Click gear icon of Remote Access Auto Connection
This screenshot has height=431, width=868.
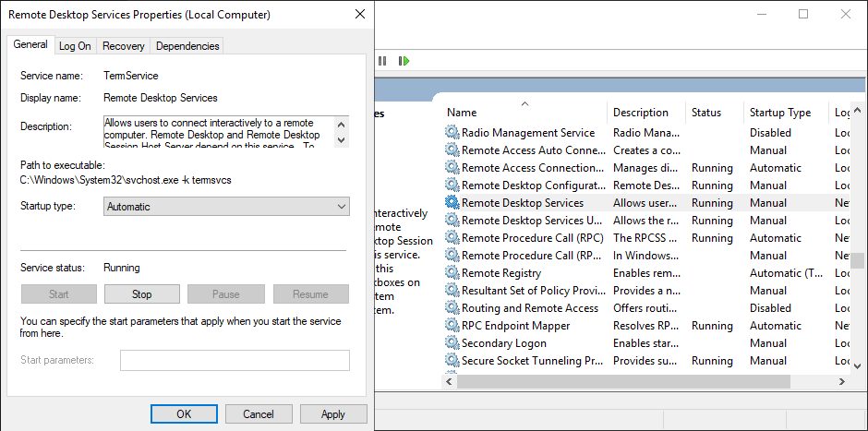click(452, 150)
